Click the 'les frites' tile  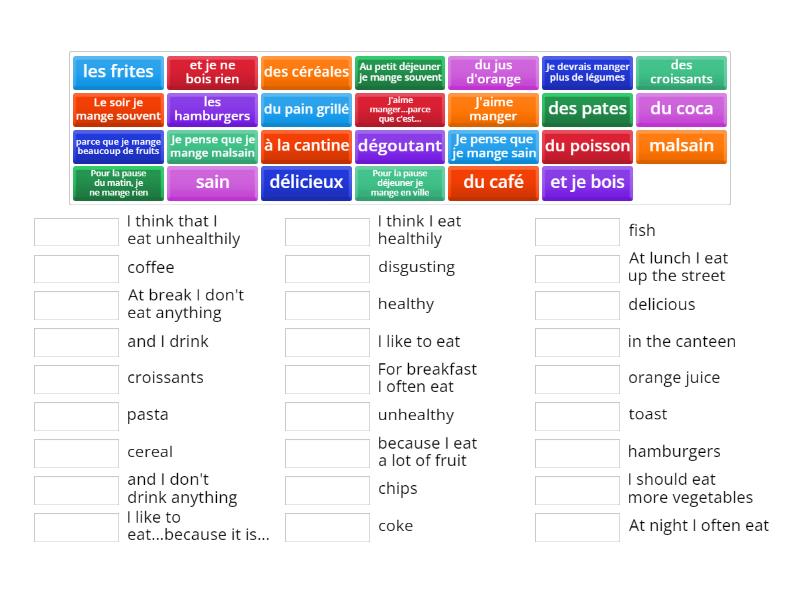tap(119, 72)
